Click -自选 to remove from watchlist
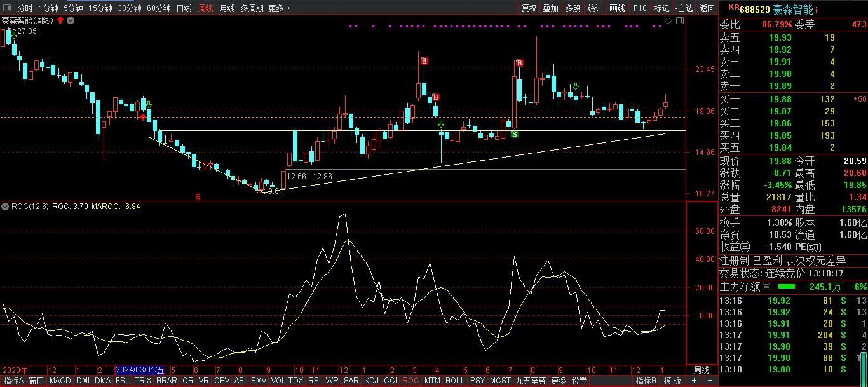Viewport: 868px width, 387px height. tap(684, 8)
